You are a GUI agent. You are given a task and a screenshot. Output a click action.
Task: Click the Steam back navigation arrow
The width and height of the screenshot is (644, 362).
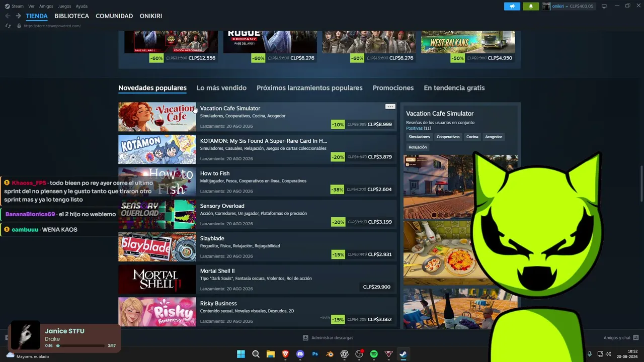(x=8, y=16)
